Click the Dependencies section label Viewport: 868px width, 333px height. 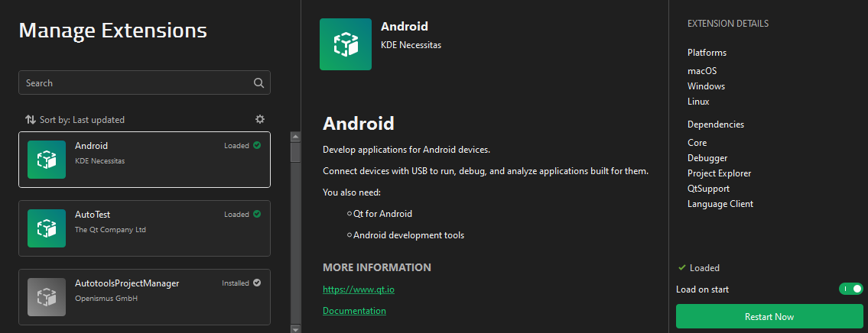click(716, 124)
